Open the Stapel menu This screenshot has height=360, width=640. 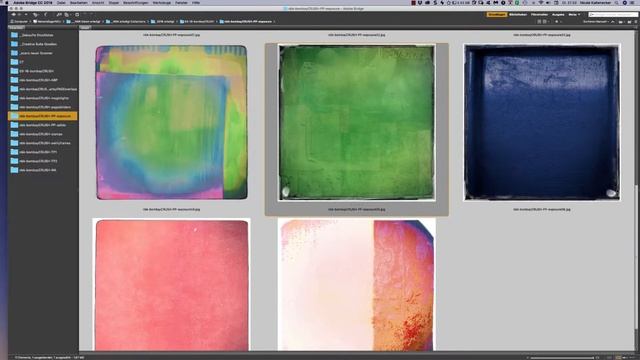click(114, 2)
